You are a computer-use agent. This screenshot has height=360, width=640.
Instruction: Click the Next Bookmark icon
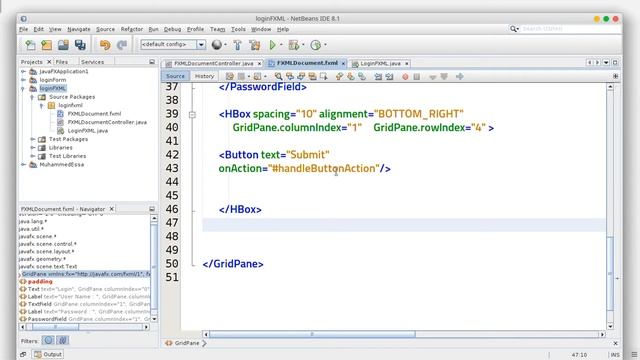(351, 76)
